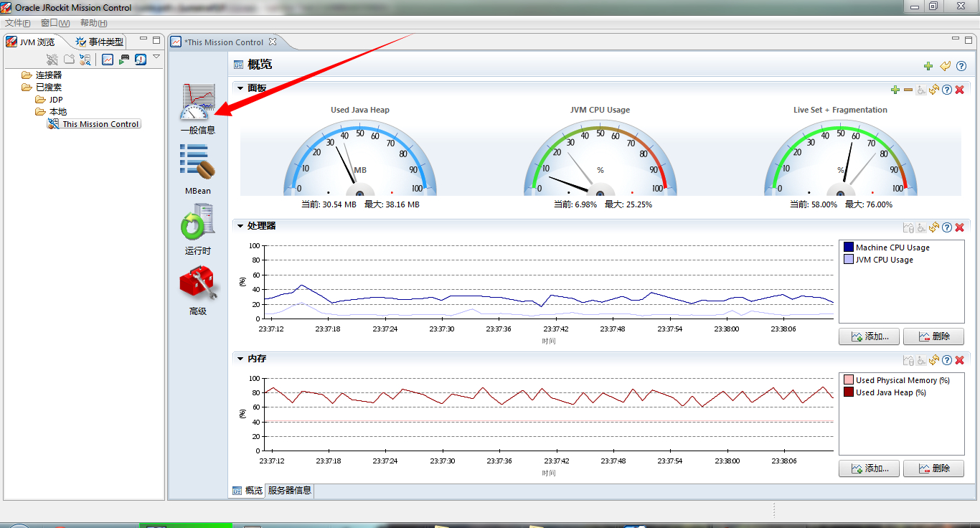980x528 pixels.
Task: Open the 运行时 (Runtime) section icon
Action: tap(197, 221)
